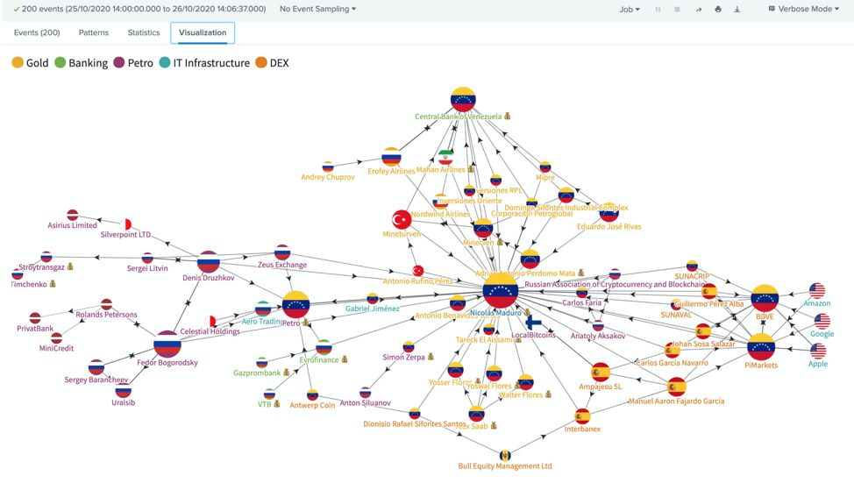Viewport: 854px width, 504px height.
Task: Select the Central Bank of Venezuela node
Action: 463,100
